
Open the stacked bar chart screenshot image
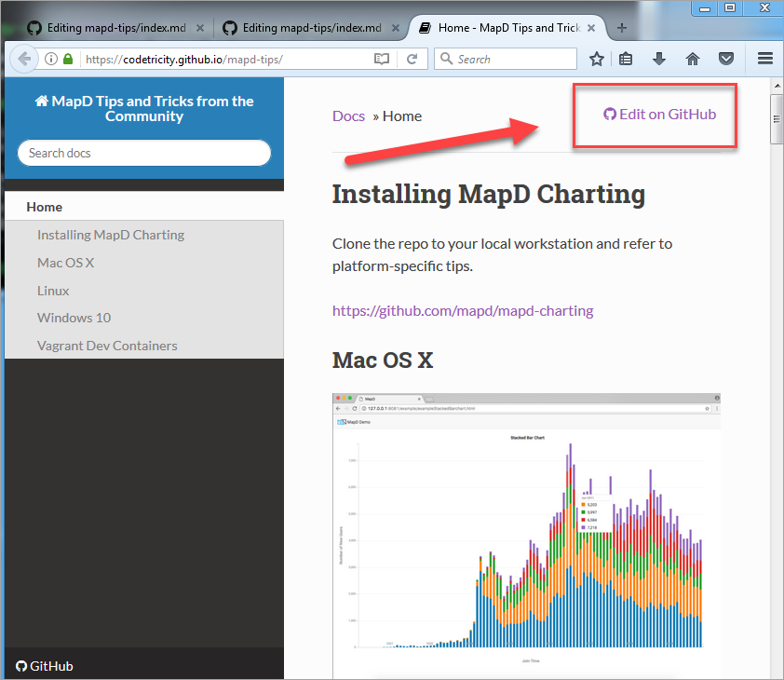pos(526,536)
